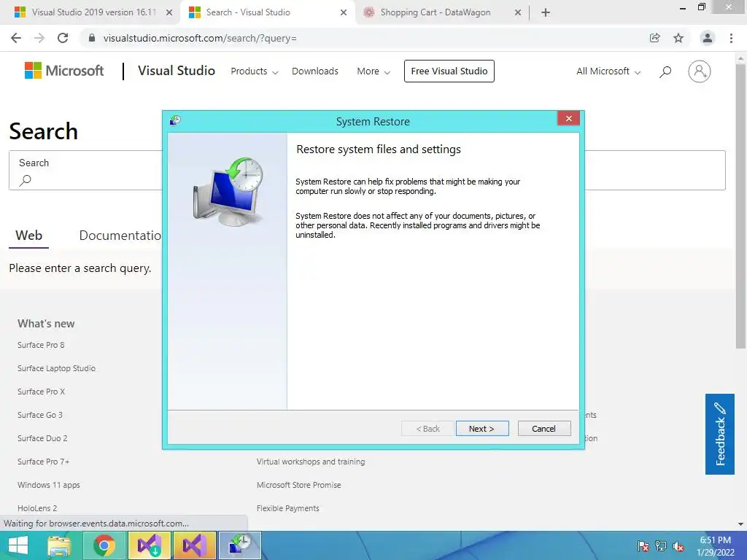Viewport: 747px width, 560px height.
Task: Open the taskbar clock showing 6:51 PM
Action: coord(715,545)
